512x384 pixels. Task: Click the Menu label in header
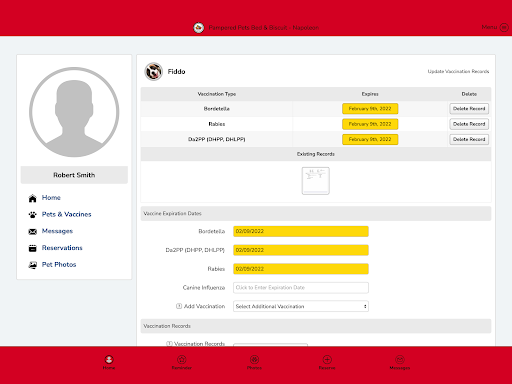489,27
